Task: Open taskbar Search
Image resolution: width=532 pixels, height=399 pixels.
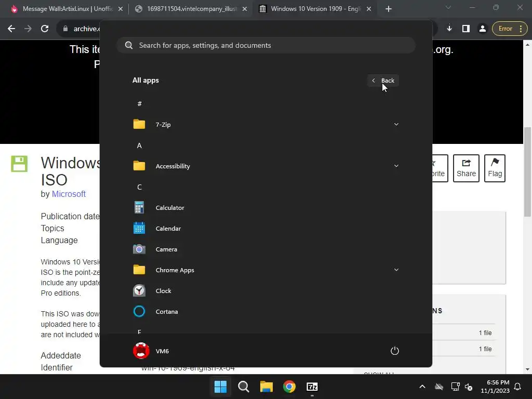Action: pos(244,387)
